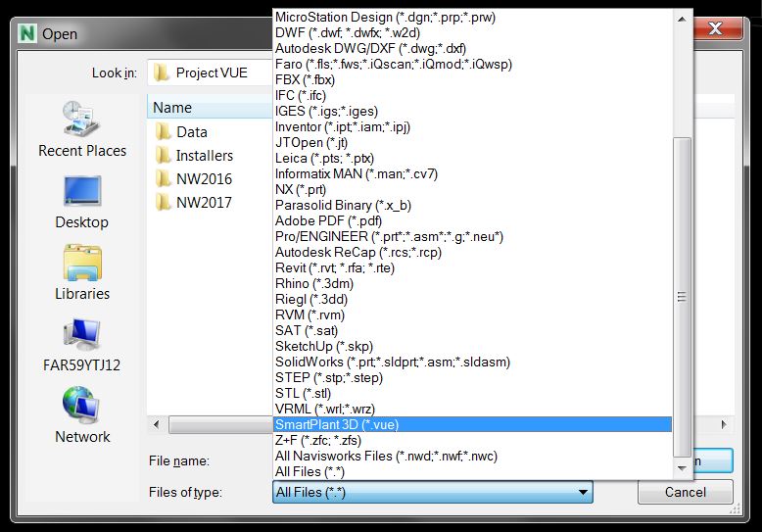Choose DWF (*.dwf) file type

472,32
